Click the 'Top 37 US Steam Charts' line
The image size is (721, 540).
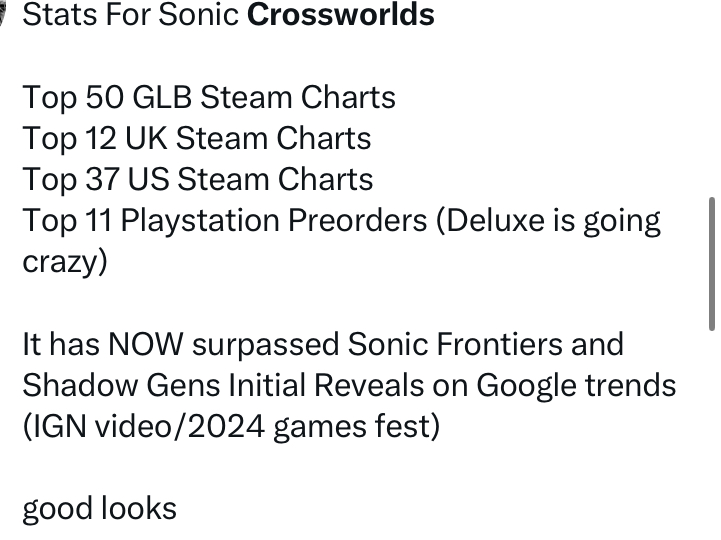[198, 179]
